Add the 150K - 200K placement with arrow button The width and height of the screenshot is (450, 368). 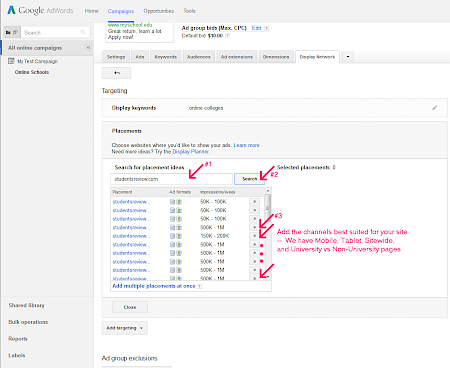[254, 236]
